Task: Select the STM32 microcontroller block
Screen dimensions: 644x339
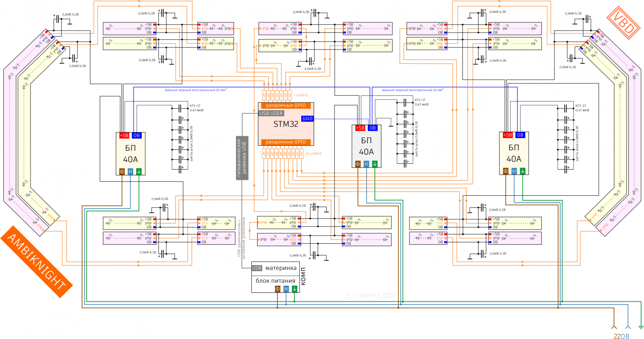Action: (286, 124)
